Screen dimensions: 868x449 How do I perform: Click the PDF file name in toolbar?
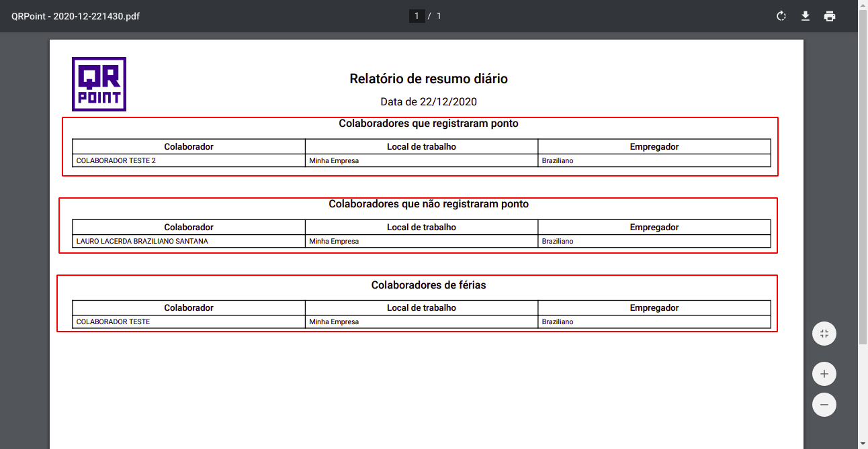tap(76, 16)
